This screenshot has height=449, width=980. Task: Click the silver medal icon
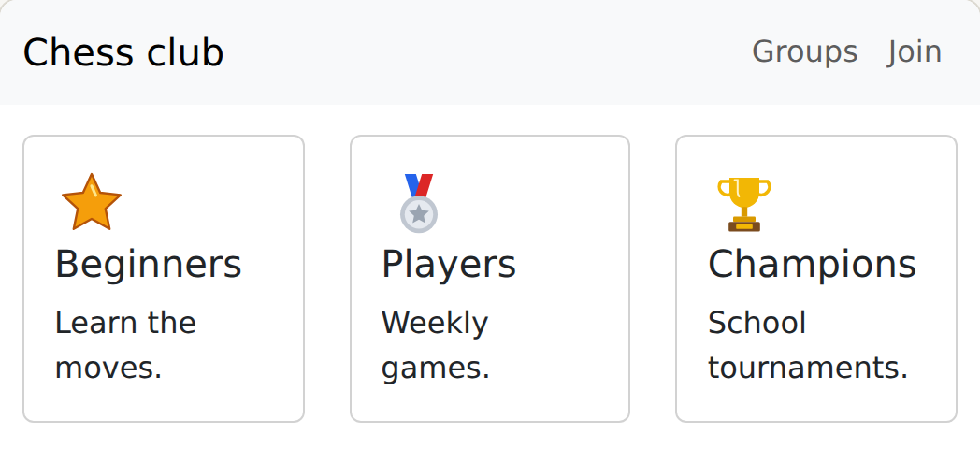click(419, 203)
